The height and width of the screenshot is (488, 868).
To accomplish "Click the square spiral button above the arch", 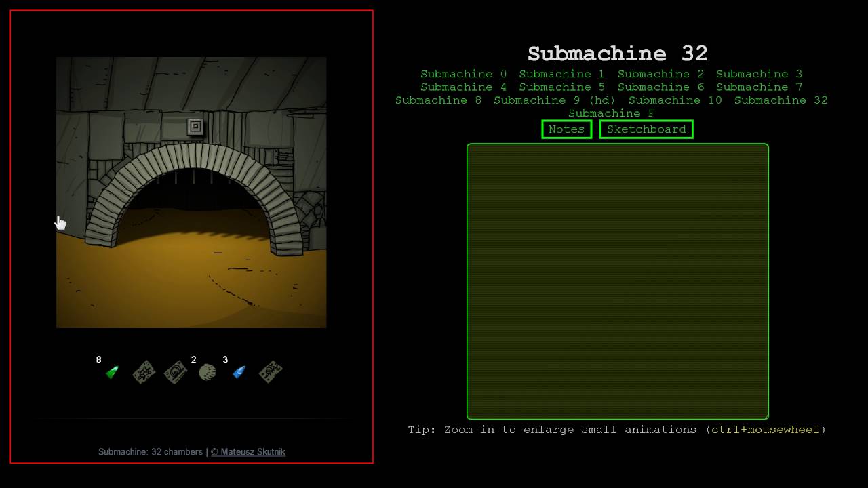I will [195, 127].
